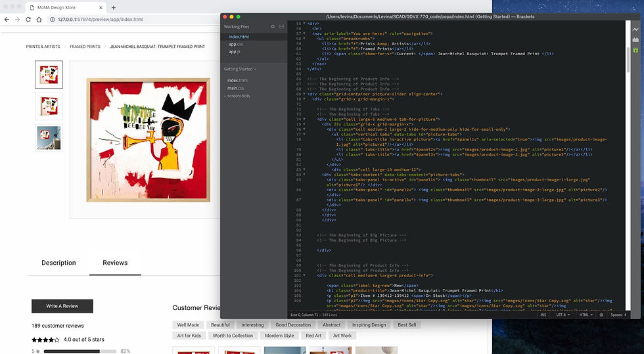The image size is (644, 354).
Task: Switch to the Description tab
Action: point(58,263)
